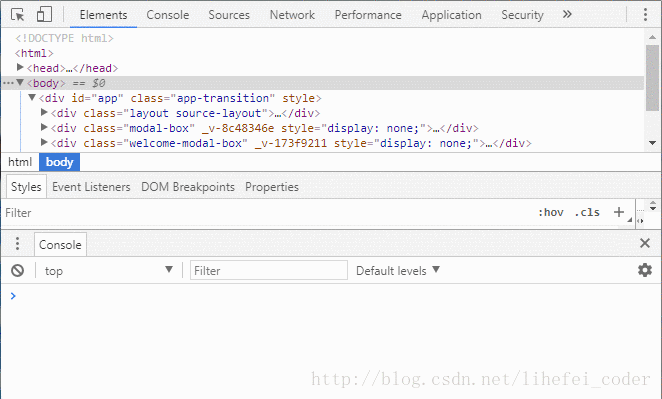Click the DOM tree scroll down arrow
This screenshot has height=399, width=662.
[x=652, y=143]
